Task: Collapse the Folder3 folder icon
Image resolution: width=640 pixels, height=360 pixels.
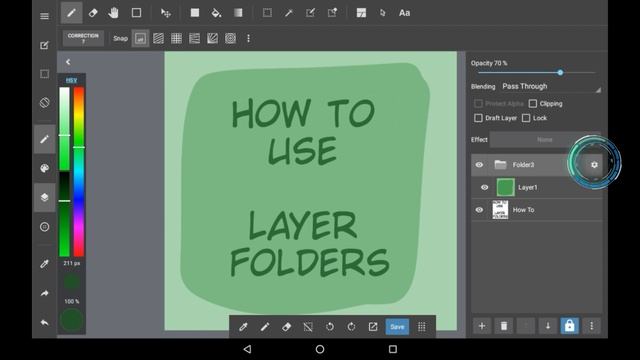Action: tap(500, 164)
